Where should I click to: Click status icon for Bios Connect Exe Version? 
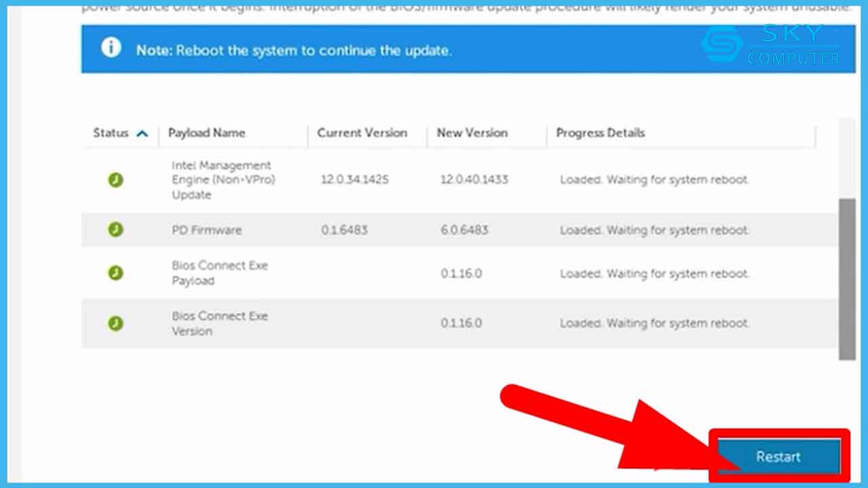116,323
